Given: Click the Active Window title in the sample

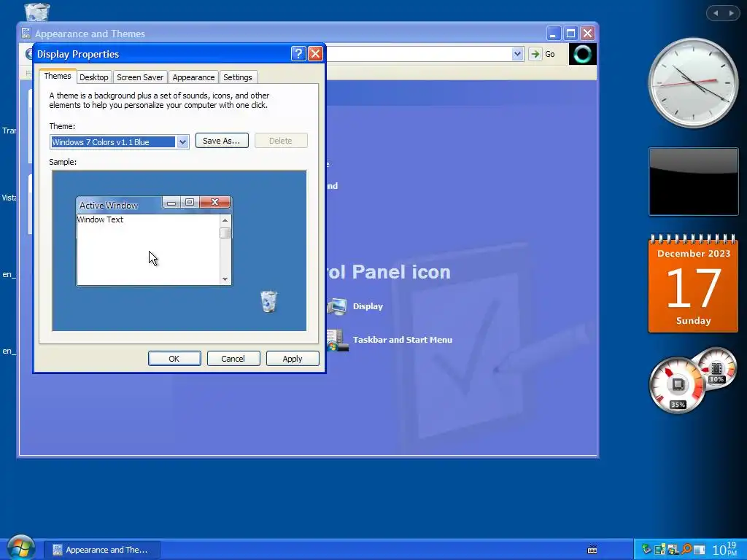Looking at the screenshot, I should [109, 205].
